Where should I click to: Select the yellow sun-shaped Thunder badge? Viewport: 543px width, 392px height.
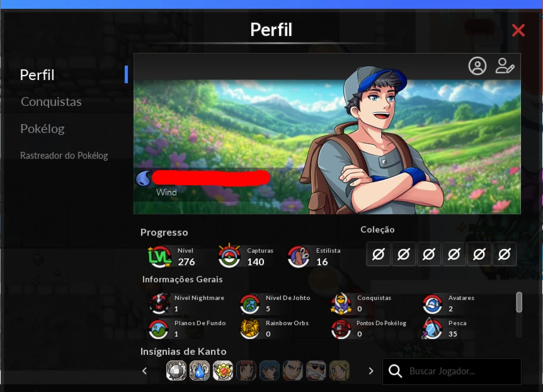(222, 371)
